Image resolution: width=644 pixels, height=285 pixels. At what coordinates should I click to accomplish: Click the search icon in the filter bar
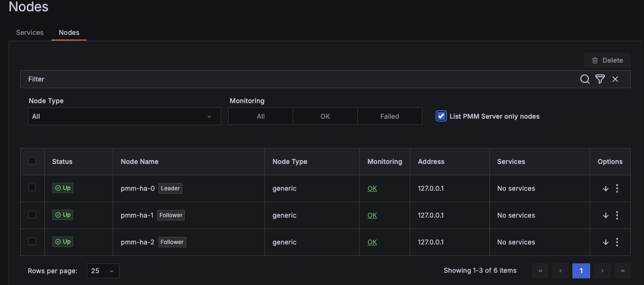[585, 79]
